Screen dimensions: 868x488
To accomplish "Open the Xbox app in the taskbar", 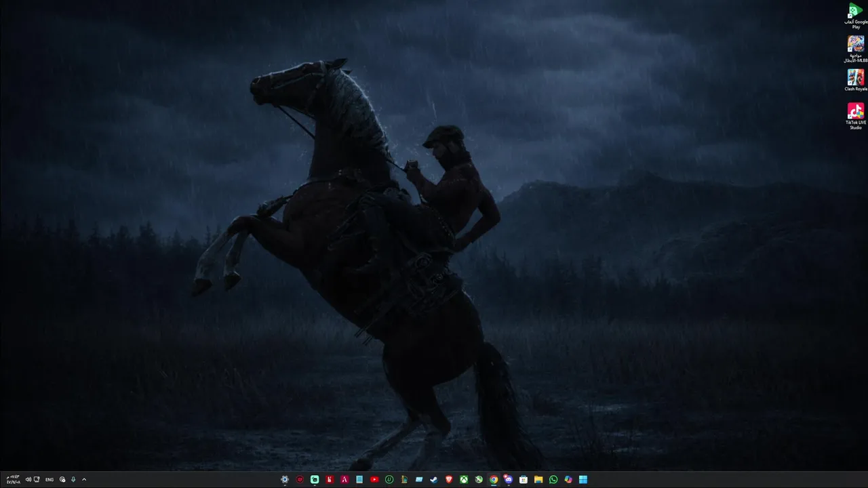I will click(x=464, y=479).
